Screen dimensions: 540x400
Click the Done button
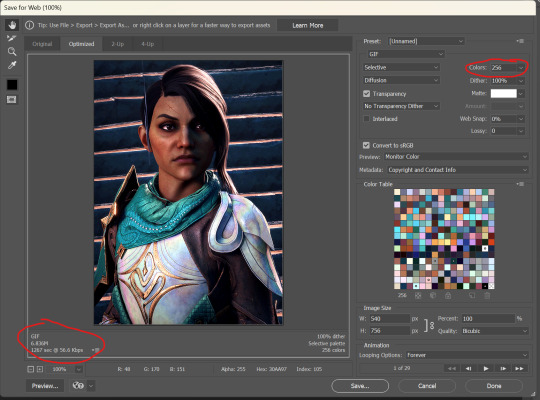(x=494, y=386)
